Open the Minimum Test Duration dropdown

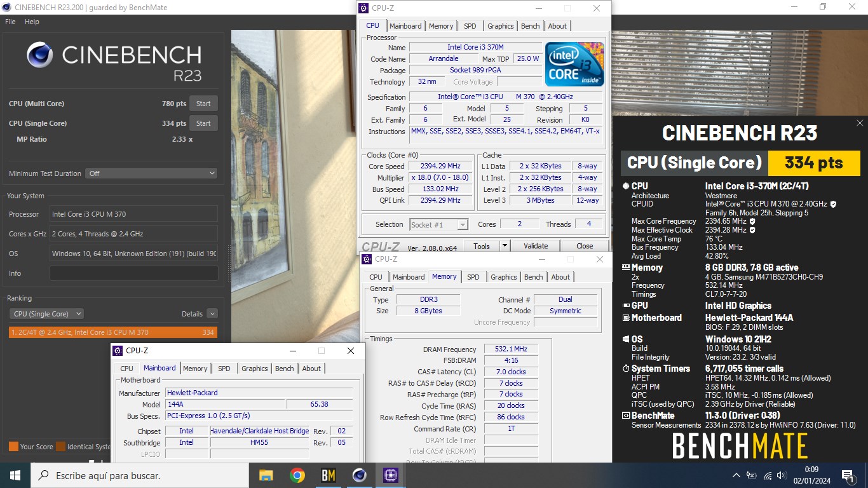(151, 173)
